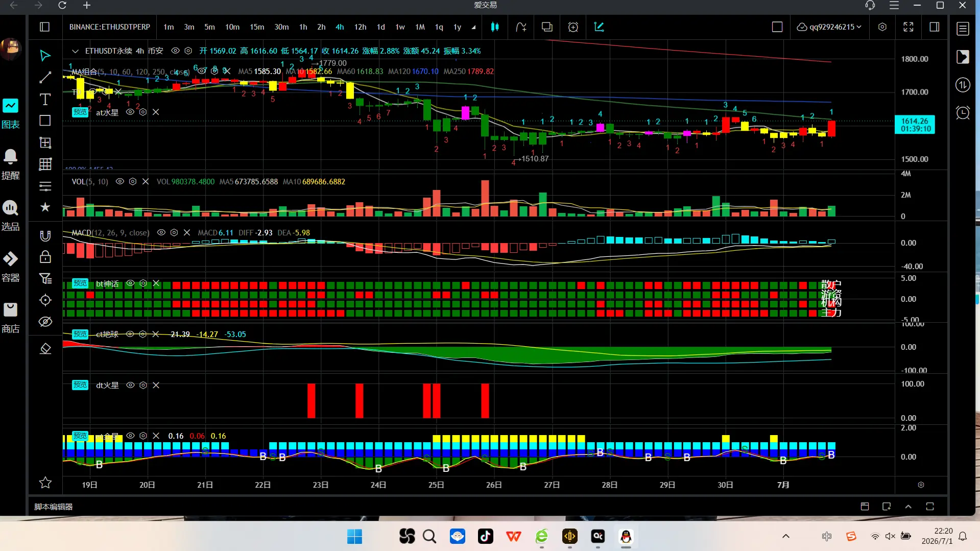Open the add alert icon in top toolbar
The width and height of the screenshot is (980, 551).
pyautogui.click(x=573, y=27)
